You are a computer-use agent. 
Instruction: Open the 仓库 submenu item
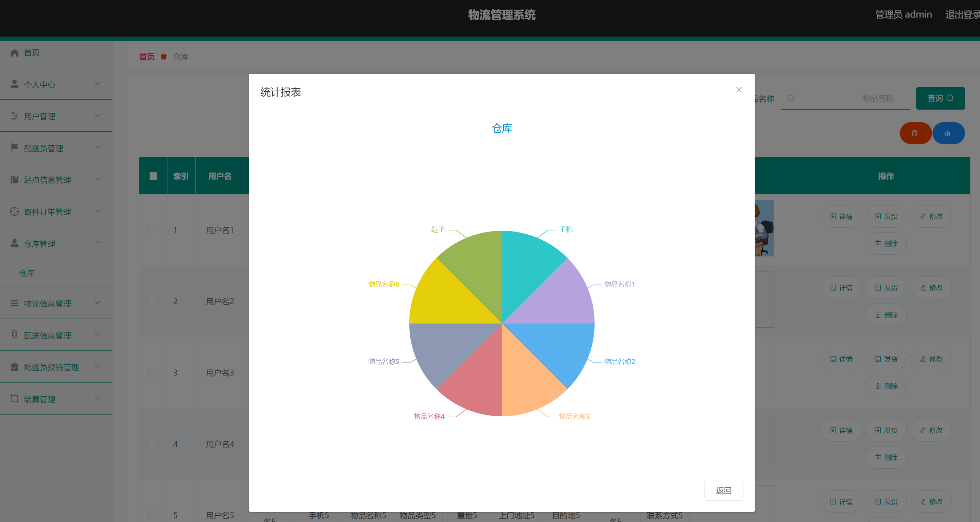[x=27, y=273]
